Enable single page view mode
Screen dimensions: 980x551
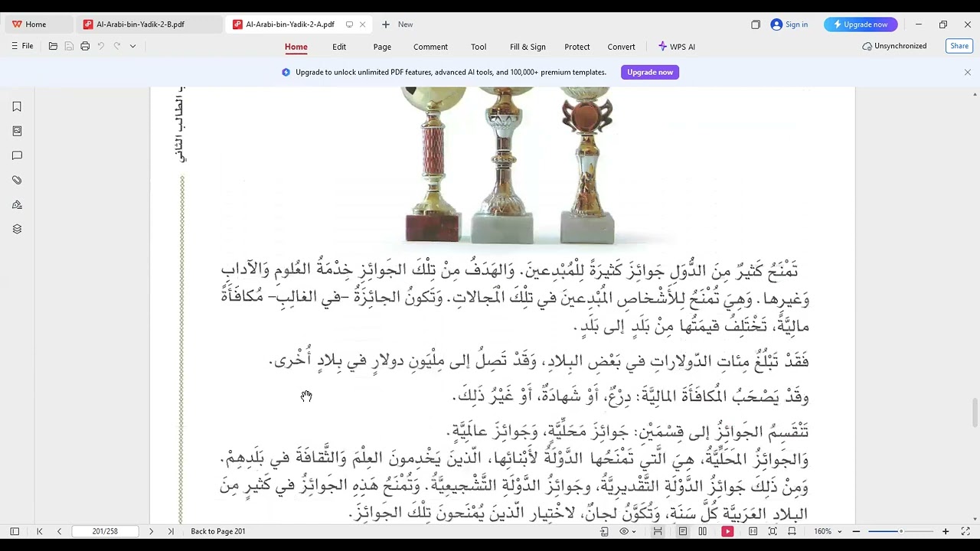(683, 531)
